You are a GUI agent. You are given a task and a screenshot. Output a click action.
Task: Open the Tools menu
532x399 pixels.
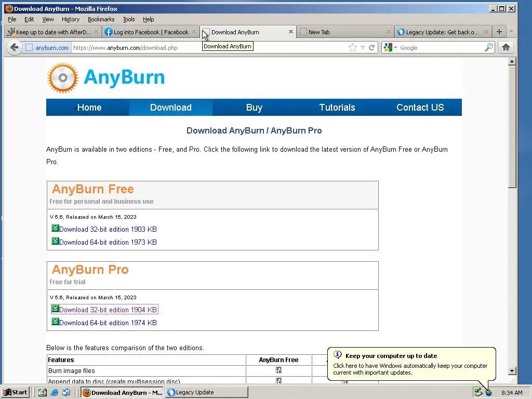(129, 19)
